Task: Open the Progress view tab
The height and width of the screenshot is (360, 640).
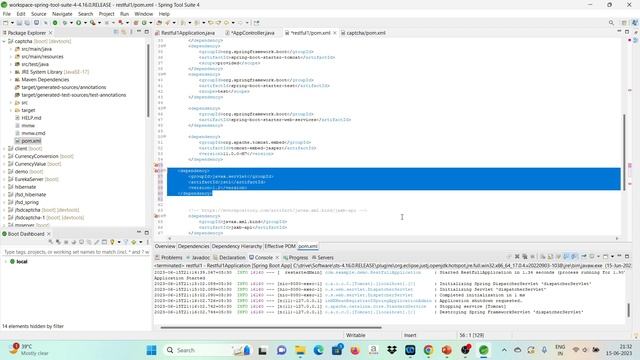Action: [296, 258]
